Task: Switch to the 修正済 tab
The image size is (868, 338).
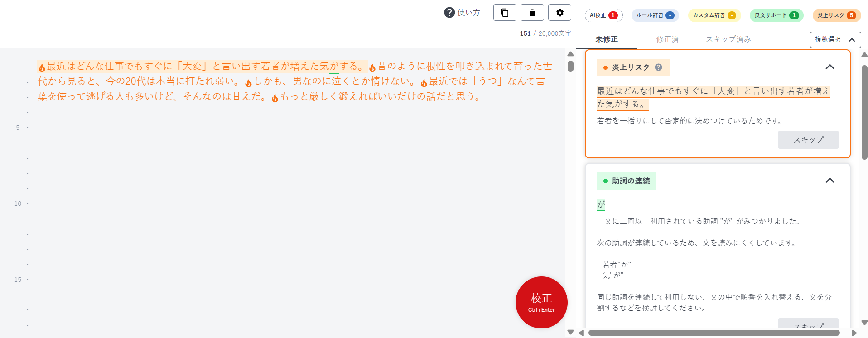Action: pos(668,39)
